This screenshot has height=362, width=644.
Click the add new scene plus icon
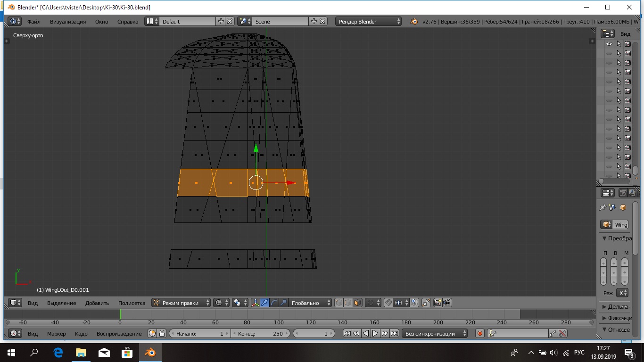[x=314, y=22]
